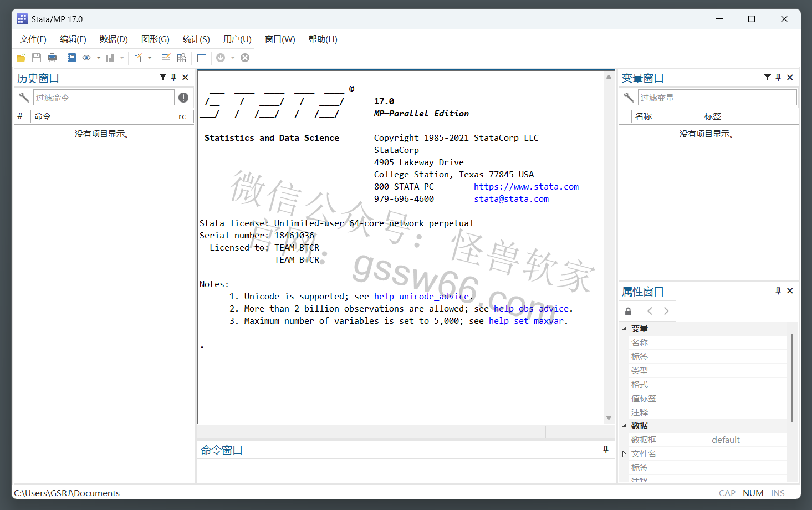Viewport: 812px width, 510px height.
Task: Toggle the lock icon in 属性窗口
Action: tap(628, 311)
